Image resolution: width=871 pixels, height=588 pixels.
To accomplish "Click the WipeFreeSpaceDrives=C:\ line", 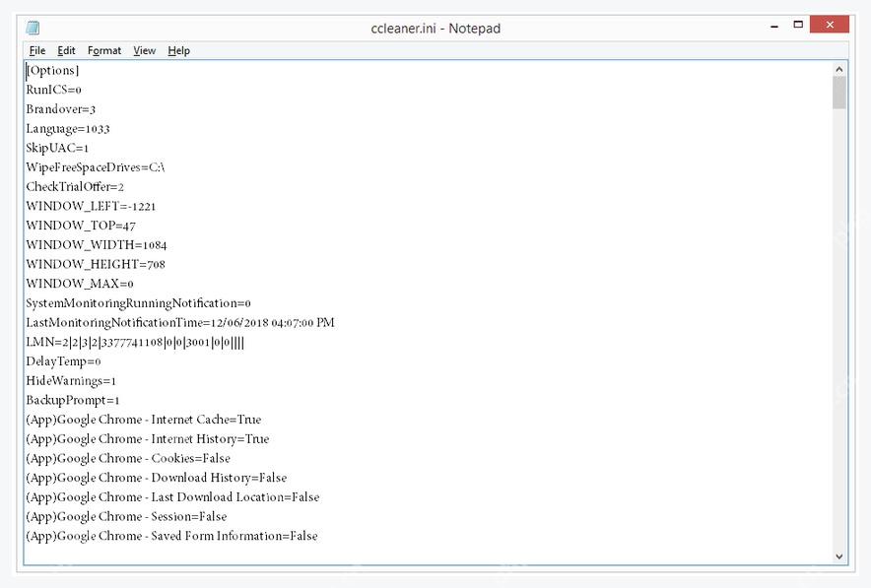I will pyautogui.click(x=96, y=167).
